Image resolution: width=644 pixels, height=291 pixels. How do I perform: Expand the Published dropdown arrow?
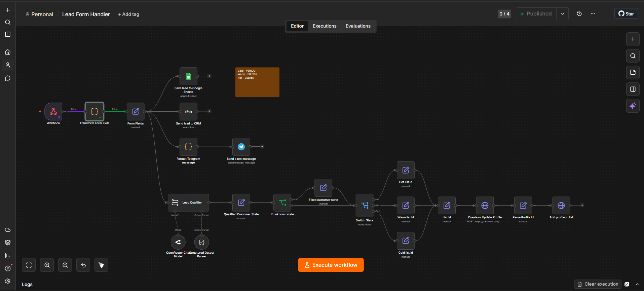tap(562, 14)
